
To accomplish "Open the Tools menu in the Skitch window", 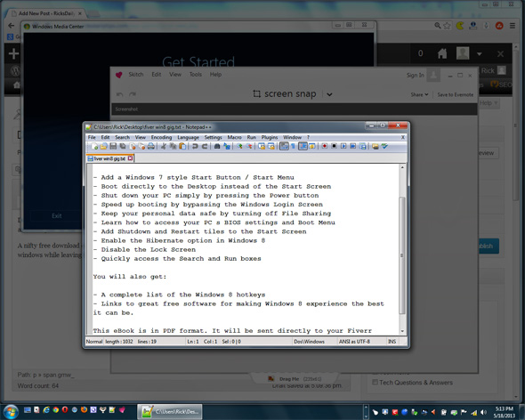I will point(196,75).
